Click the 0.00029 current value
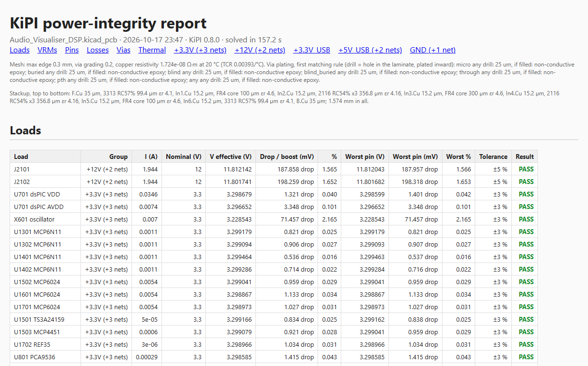The width and height of the screenshot is (588, 366). pyautogui.click(x=147, y=357)
